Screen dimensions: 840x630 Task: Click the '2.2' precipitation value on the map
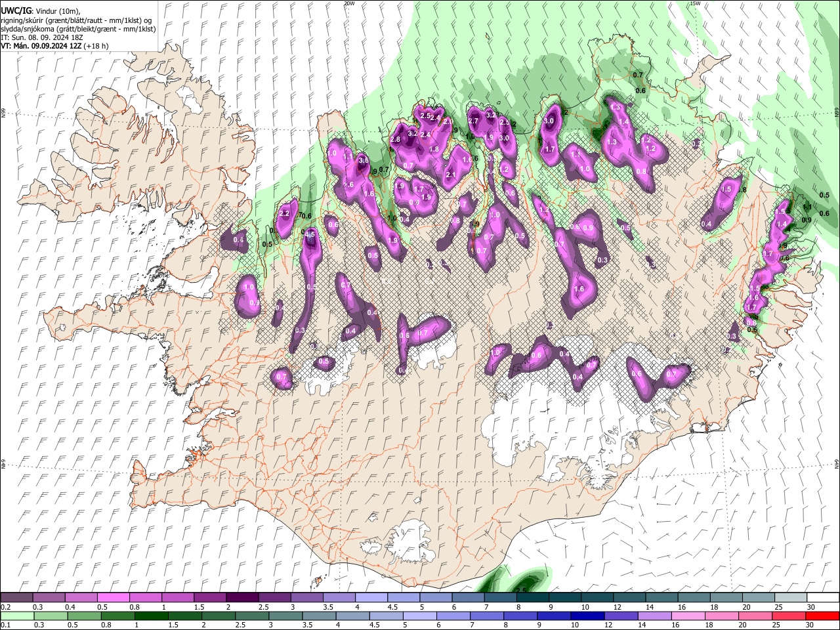(284, 214)
